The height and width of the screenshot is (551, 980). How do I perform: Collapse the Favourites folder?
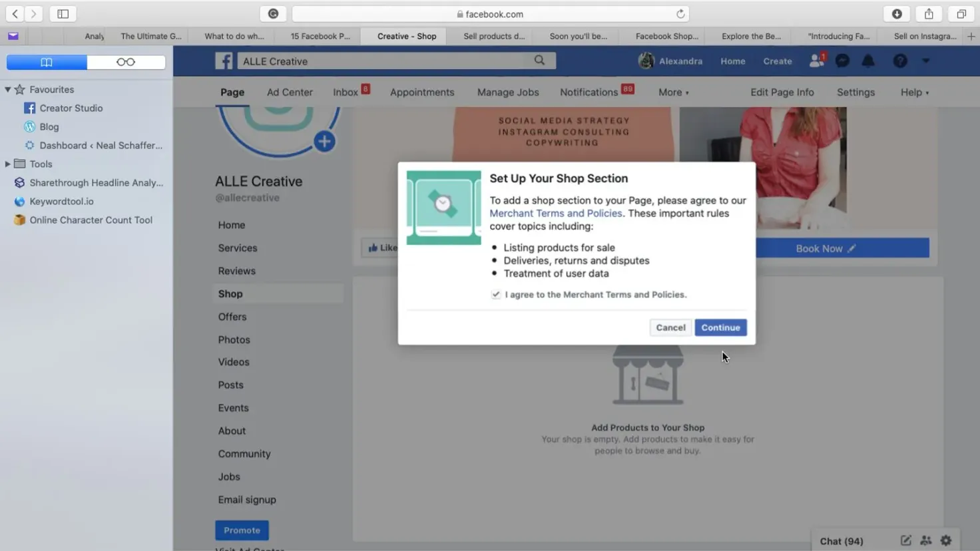8,89
